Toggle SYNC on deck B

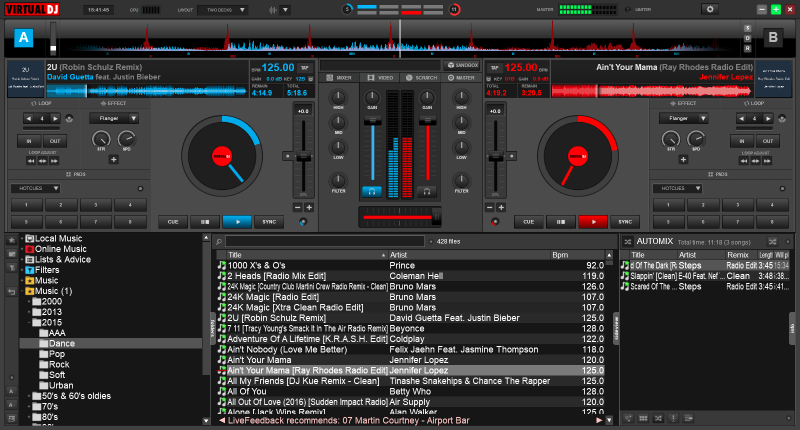pyautogui.click(x=625, y=222)
